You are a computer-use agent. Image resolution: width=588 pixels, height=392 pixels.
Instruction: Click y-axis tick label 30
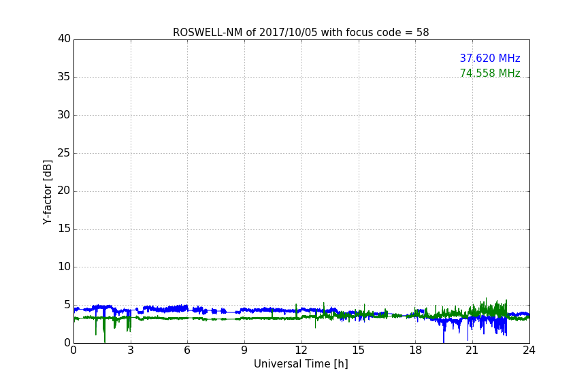(x=64, y=115)
